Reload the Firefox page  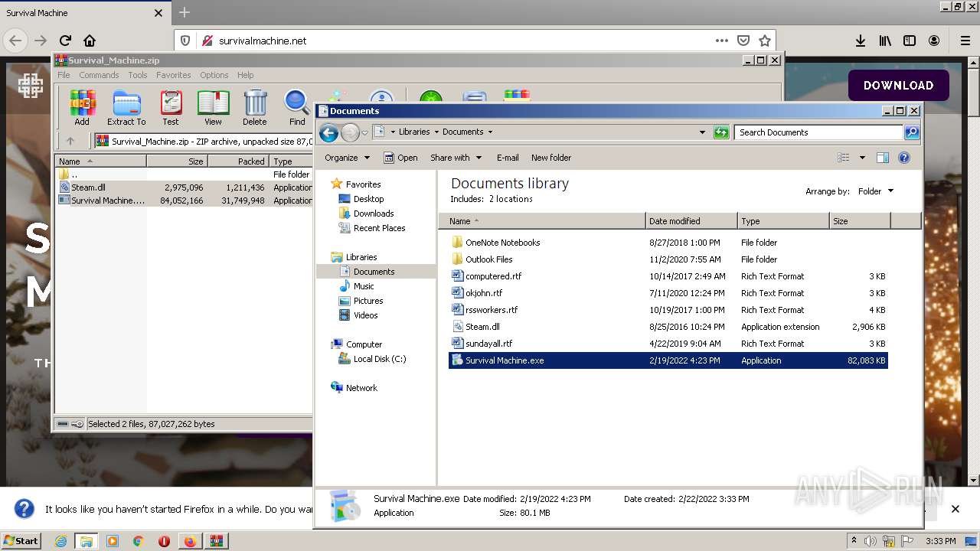(x=65, y=41)
